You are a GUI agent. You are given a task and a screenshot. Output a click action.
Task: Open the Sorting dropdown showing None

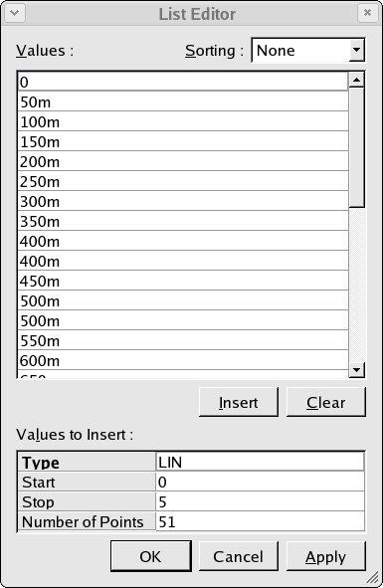pos(308,50)
